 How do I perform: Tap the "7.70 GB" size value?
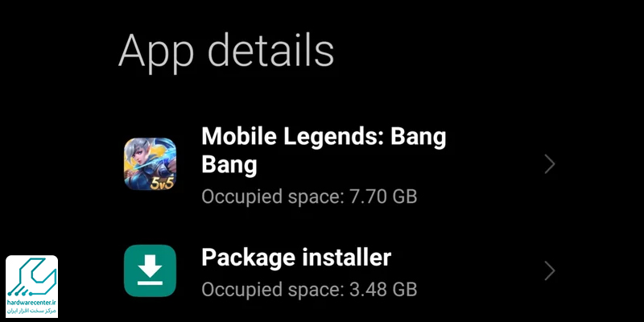(383, 196)
